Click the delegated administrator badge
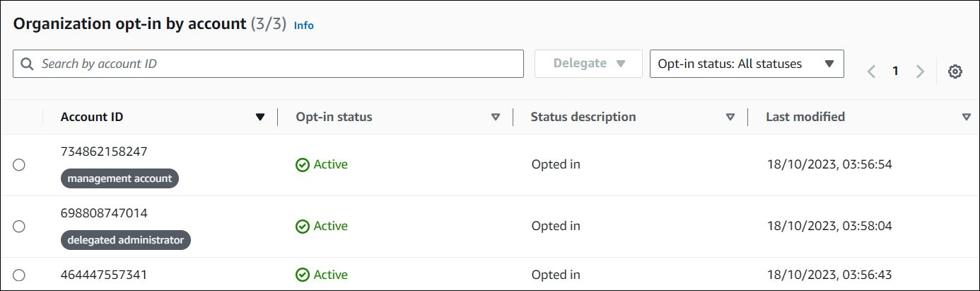The height and width of the screenshot is (291, 980). coord(125,240)
